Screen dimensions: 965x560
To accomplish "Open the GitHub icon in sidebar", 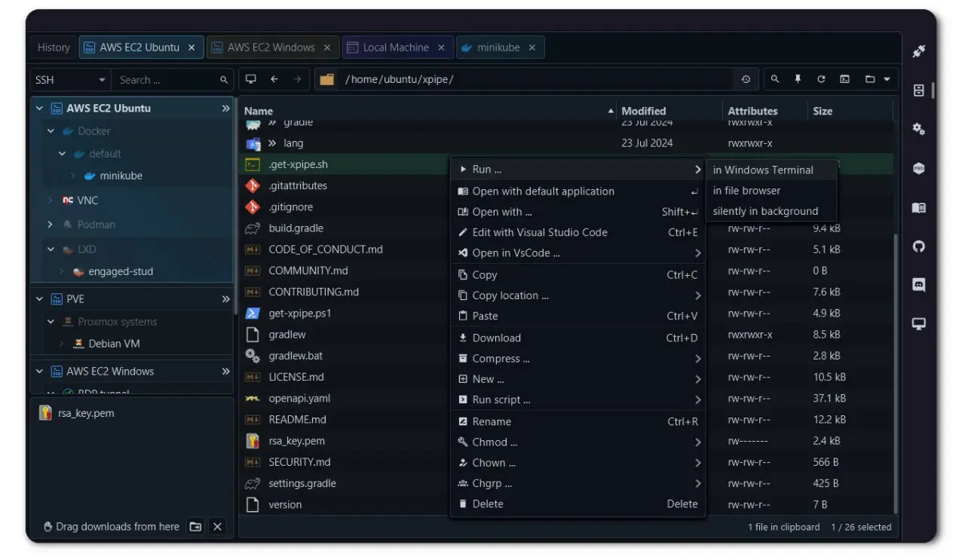I will (x=918, y=246).
